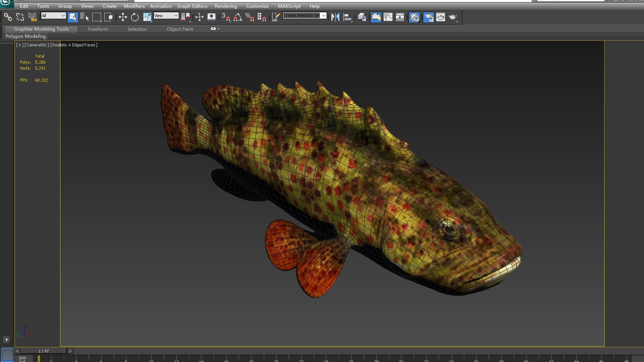Switch to Object Paint ribbon tab
Image resolution: width=644 pixels, height=362 pixels.
(180, 29)
